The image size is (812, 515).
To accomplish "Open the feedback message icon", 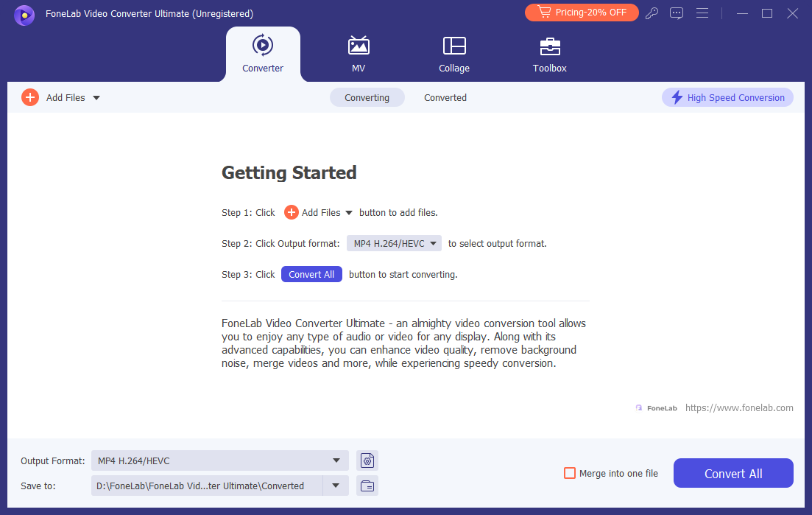I will [677, 13].
